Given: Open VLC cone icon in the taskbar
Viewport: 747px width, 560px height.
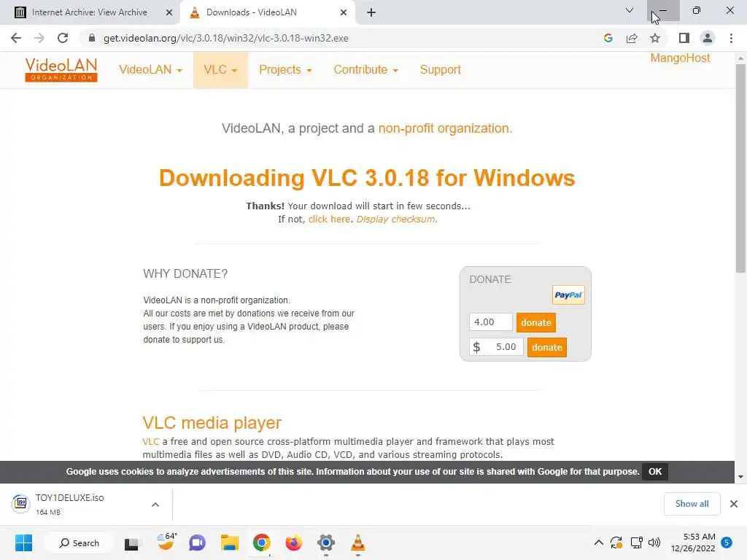Looking at the screenshot, I should 357,542.
